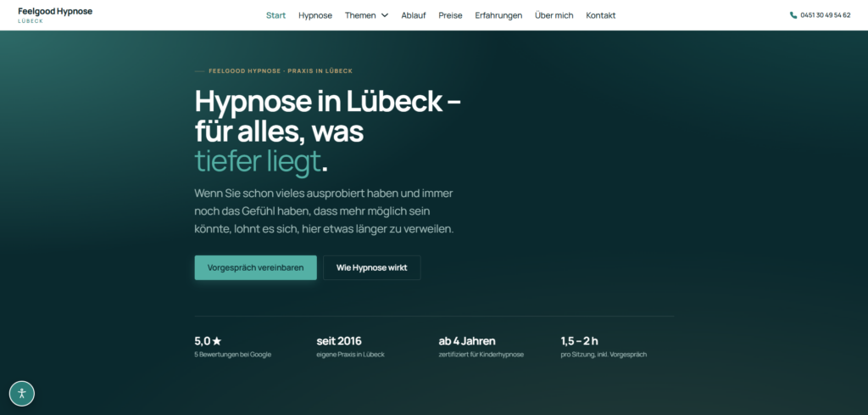Click the 'Hypnose in Lübeck –' headline

pyautogui.click(x=328, y=101)
